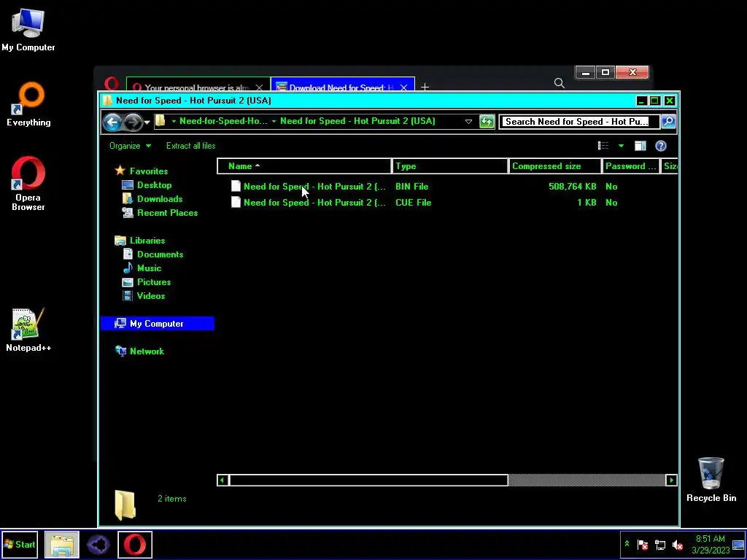Expand the address bar history dropdown
Viewport: 747px width, 560px height.
click(468, 122)
